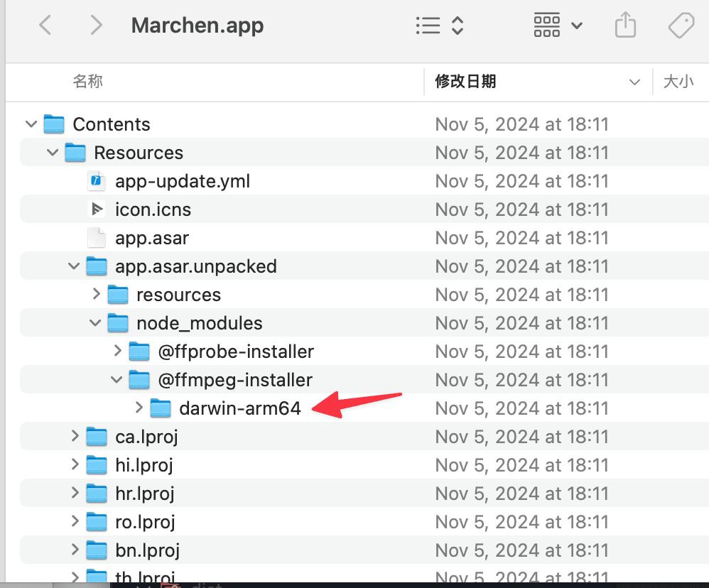709x588 pixels.
Task: Click the forward navigation arrow
Action: [x=96, y=26]
